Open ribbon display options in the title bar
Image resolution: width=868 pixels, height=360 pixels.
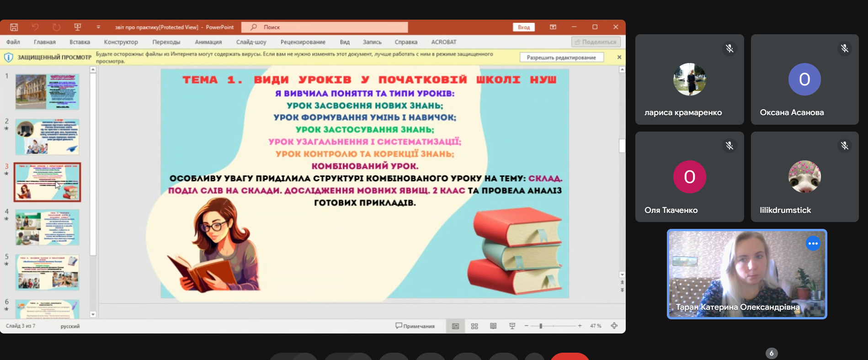click(553, 27)
